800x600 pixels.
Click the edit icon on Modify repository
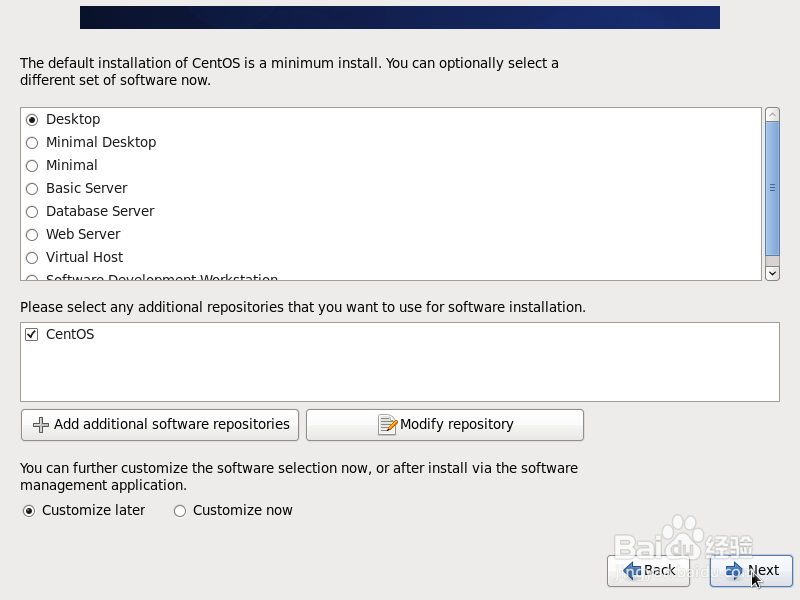[389, 424]
